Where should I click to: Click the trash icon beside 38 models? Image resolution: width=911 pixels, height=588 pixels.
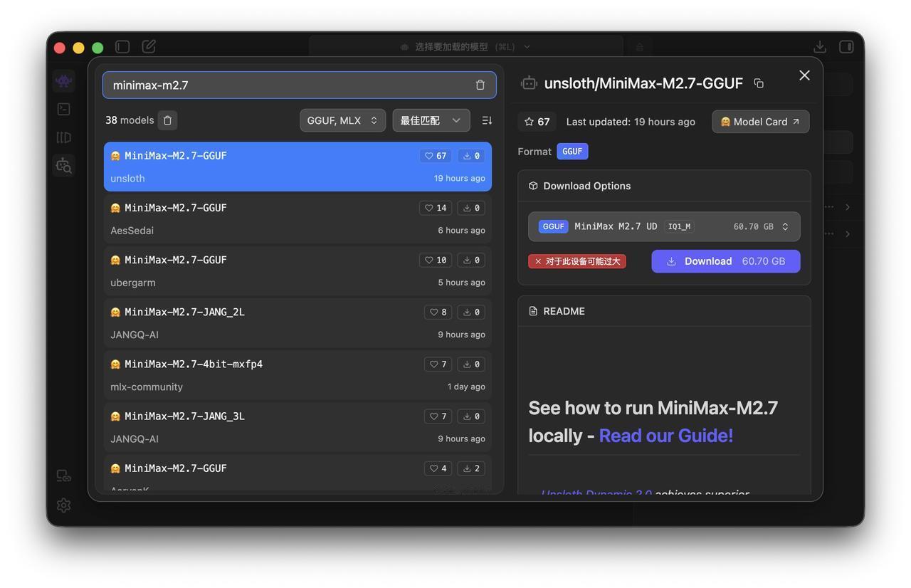tap(167, 120)
